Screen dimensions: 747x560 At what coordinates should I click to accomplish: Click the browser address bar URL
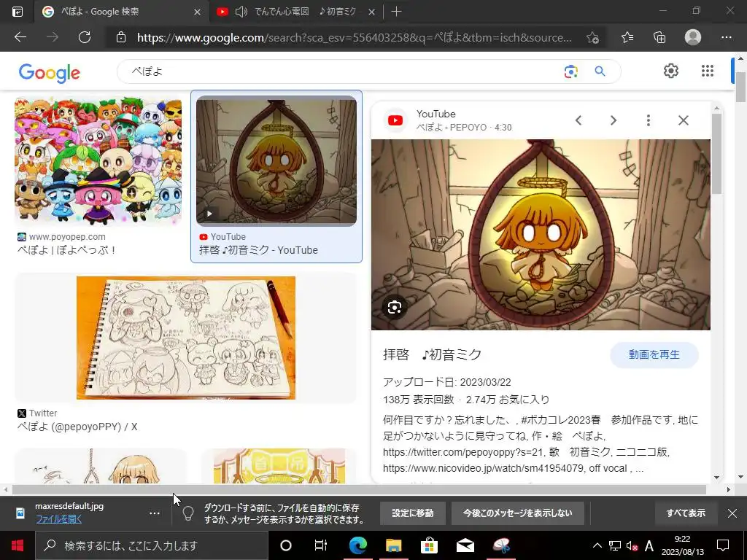[x=355, y=38]
